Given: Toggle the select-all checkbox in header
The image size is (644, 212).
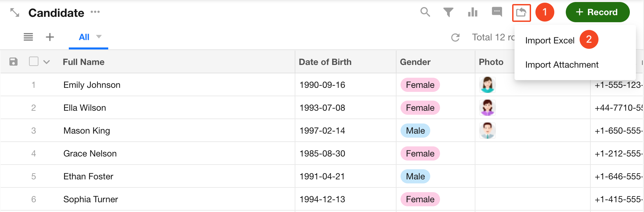Looking at the screenshot, I should [34, 61].
